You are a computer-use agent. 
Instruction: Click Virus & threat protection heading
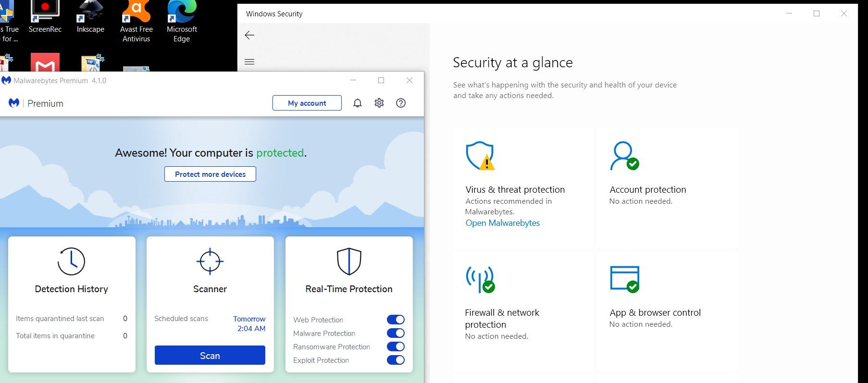pyautogui.click(x=515, y=189)
